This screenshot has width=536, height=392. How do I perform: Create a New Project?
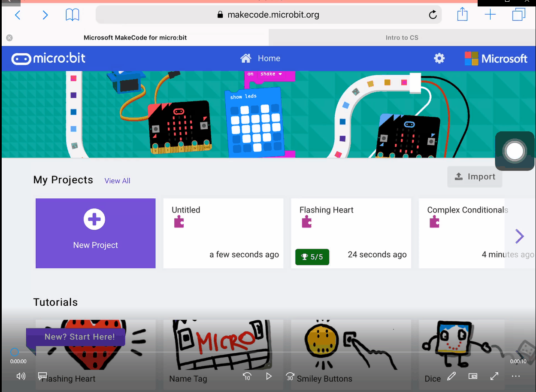95,233
